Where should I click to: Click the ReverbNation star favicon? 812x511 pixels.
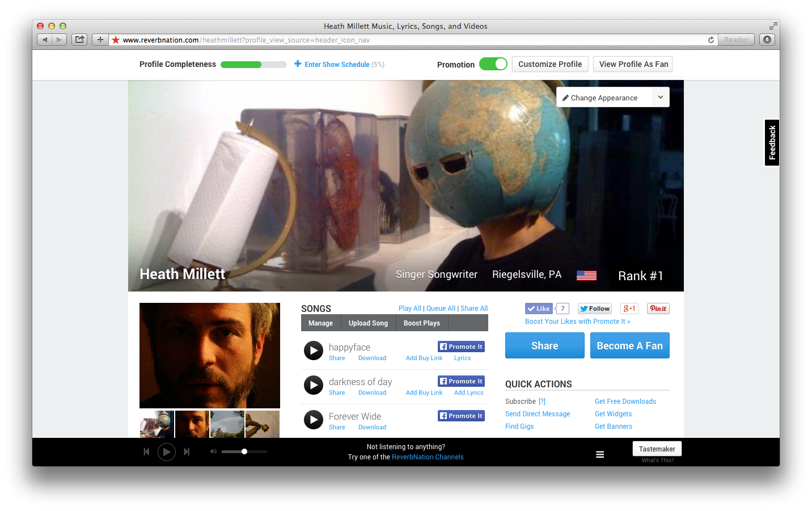click(x=116, y=40)
